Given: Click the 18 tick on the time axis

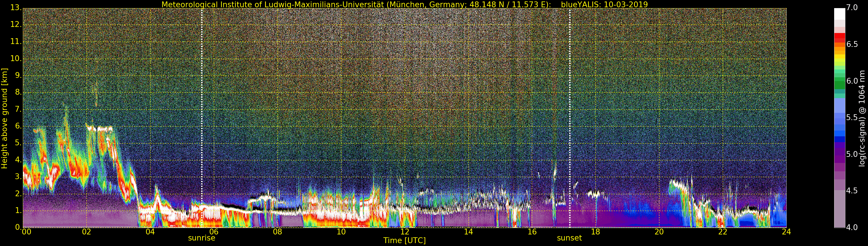Looking at the screenshot, I should pyautogui.click(x=596, y=232).
